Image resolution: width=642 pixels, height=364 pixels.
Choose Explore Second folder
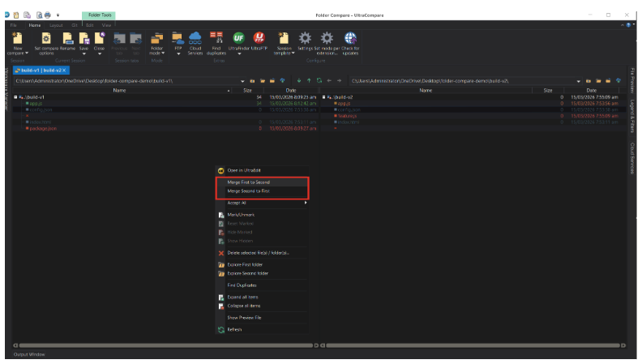[262, 273]
